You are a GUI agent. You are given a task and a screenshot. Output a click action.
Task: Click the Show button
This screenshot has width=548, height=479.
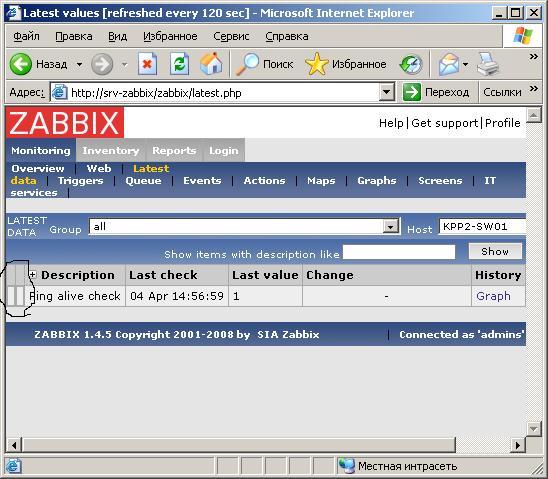(x=495, y=251)
